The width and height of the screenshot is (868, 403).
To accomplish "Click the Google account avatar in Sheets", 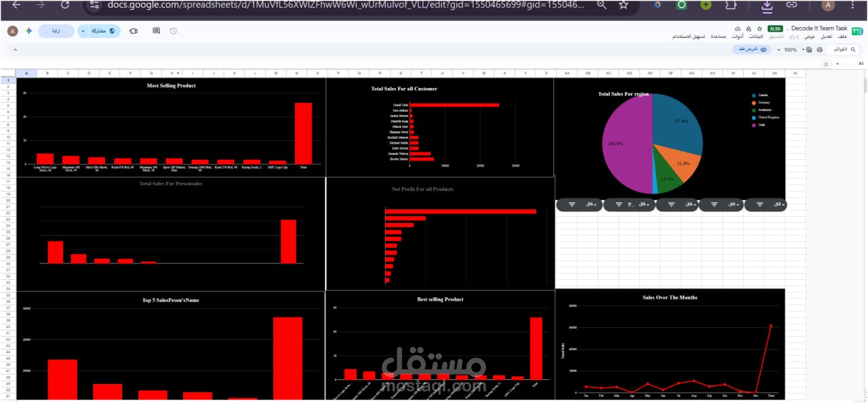I will (12, 31).
